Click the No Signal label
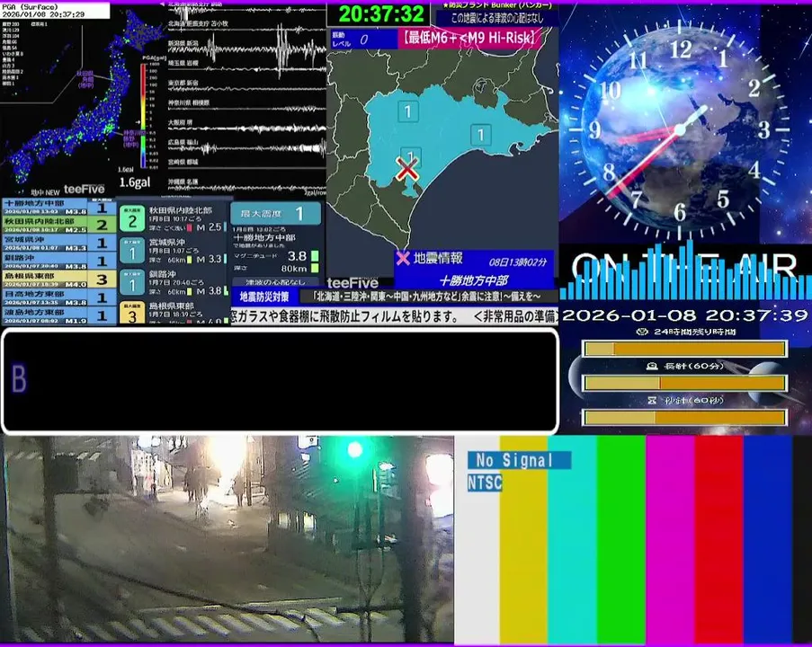 point(519,460)
